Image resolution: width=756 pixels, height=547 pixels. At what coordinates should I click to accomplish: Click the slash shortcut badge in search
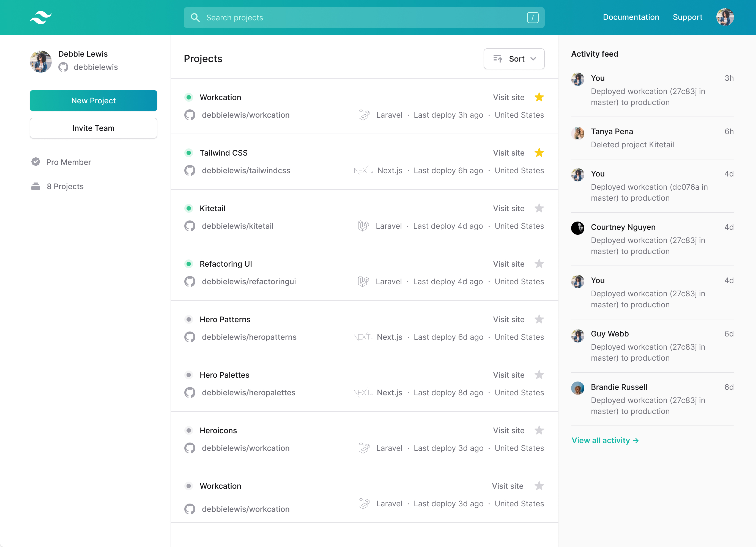(532, 18)
